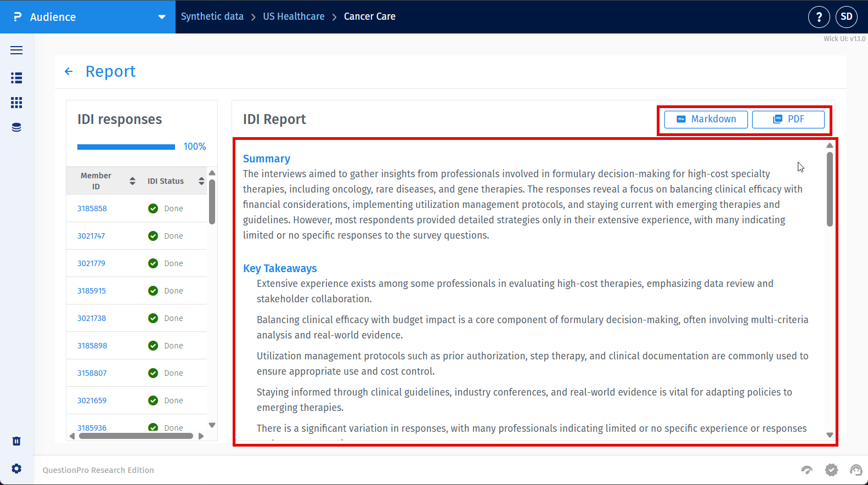View member 3021738 response

coord(92,318)
